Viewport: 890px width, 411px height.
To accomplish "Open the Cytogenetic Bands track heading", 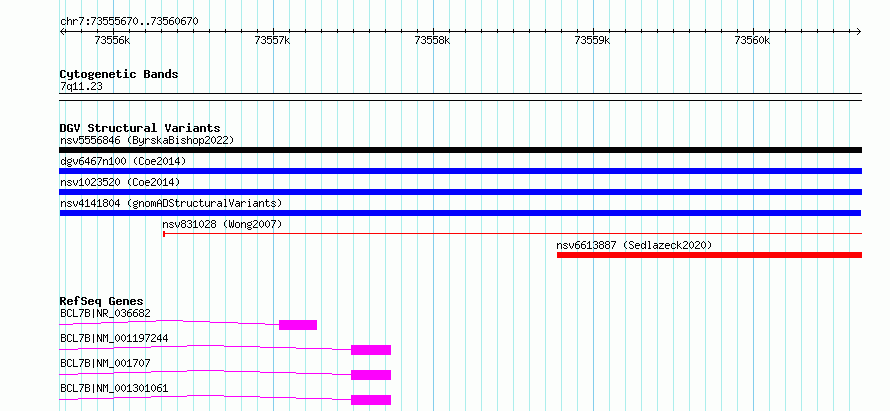I will 119,74.
